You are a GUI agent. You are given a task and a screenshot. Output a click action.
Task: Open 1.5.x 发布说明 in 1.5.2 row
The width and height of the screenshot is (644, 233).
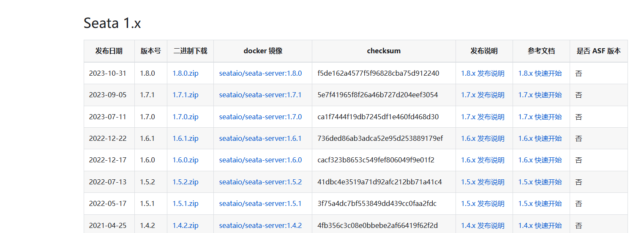(483, 182)
